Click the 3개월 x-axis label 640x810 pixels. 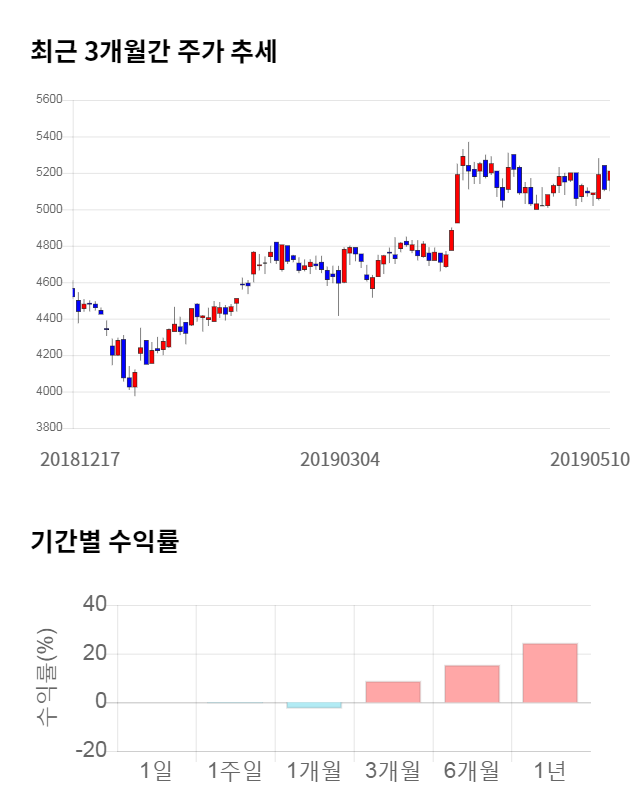click(393, 771)
